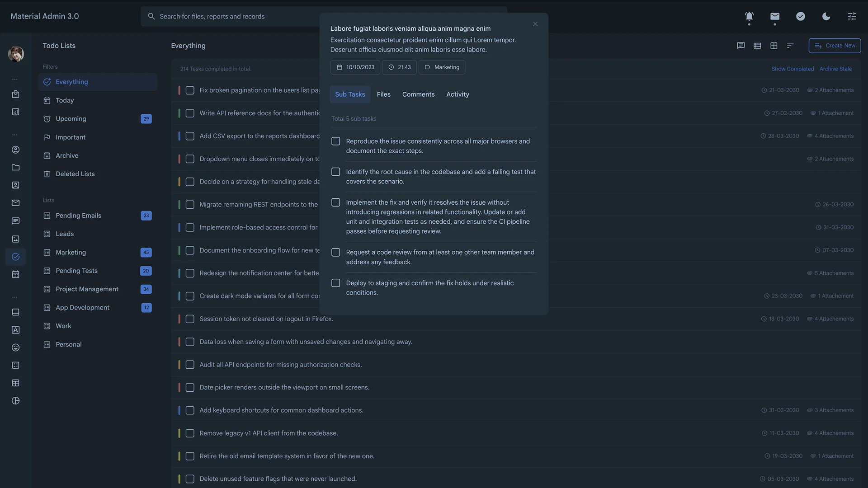Open the settings sliders icon in header
Viewport: 868px width, 488px height.
pos(852,16)
